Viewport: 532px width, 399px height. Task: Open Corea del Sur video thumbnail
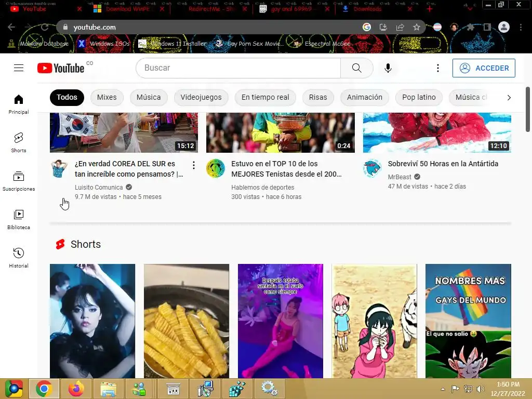pos(124,132)
